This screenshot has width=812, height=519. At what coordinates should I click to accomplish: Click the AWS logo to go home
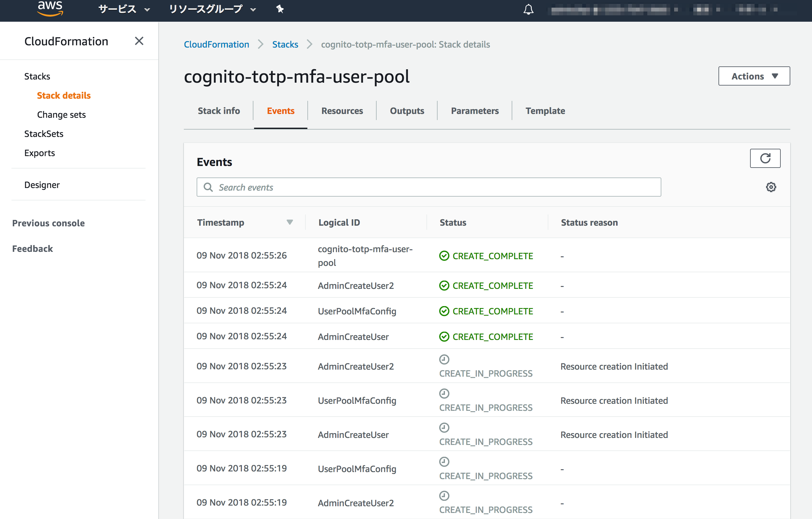49,9
